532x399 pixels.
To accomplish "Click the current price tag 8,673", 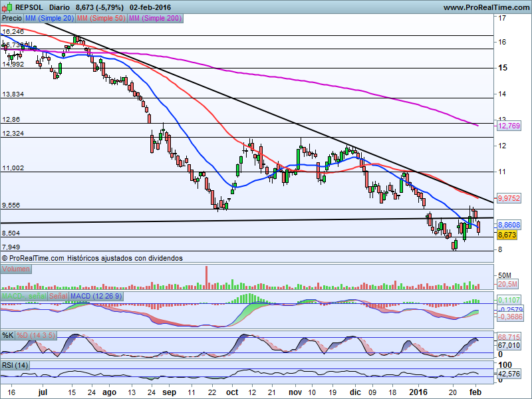I will click(x=507, y=235).
